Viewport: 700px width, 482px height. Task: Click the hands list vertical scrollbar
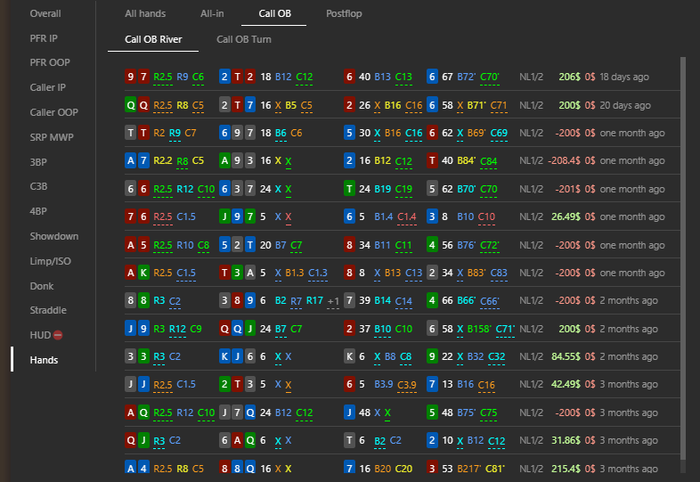click(683, 259)
